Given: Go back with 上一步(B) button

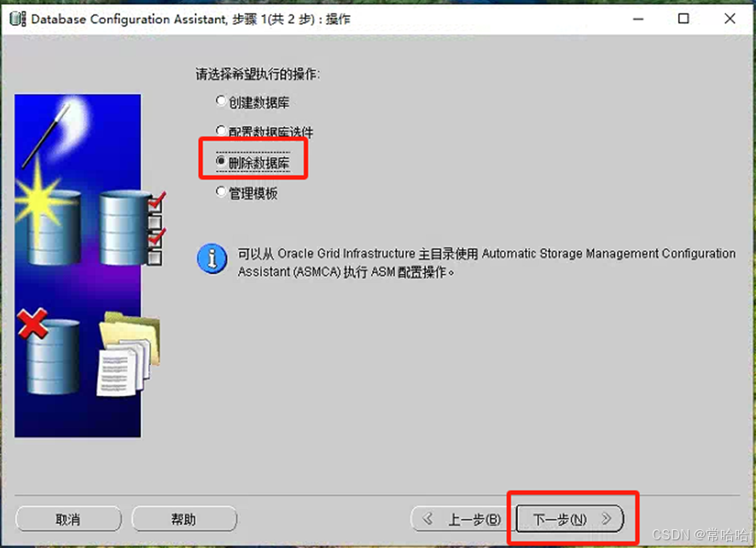Looking at the screenshot, I should pos(462,519).
